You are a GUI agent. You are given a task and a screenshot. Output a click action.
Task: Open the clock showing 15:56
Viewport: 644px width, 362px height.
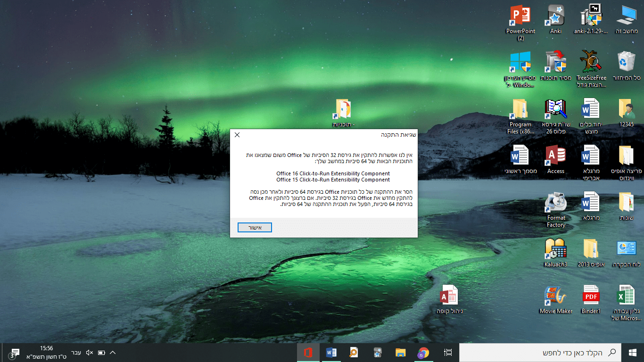[46, 352]
